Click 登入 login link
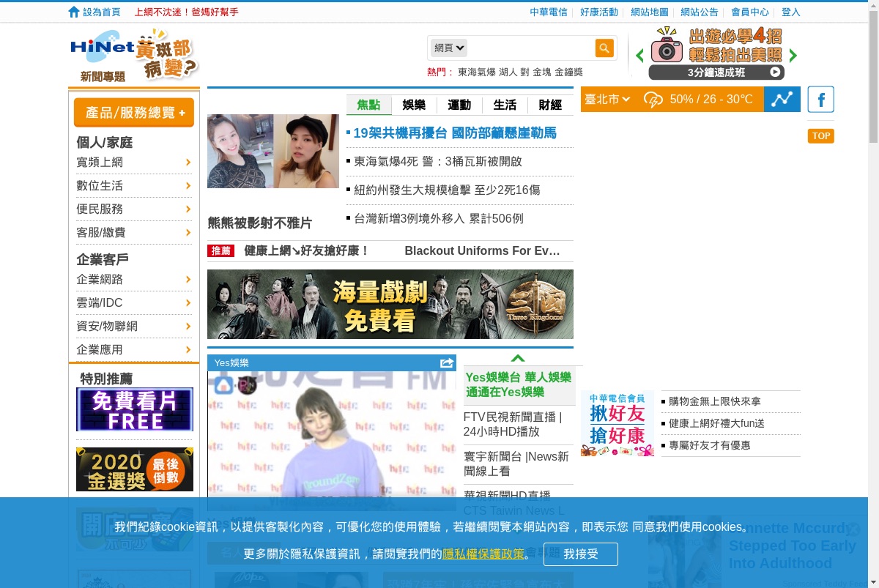The image size is (879, 588). click(x=791, y=12)
